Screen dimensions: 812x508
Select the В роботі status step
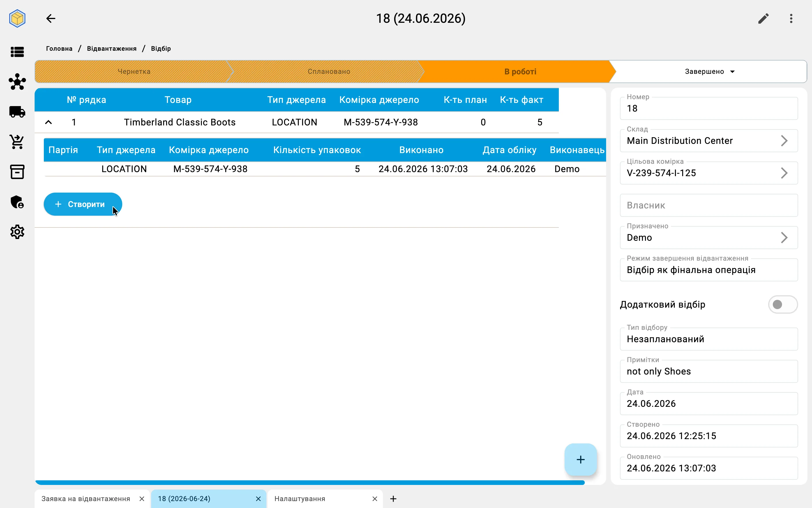[520, 72]
